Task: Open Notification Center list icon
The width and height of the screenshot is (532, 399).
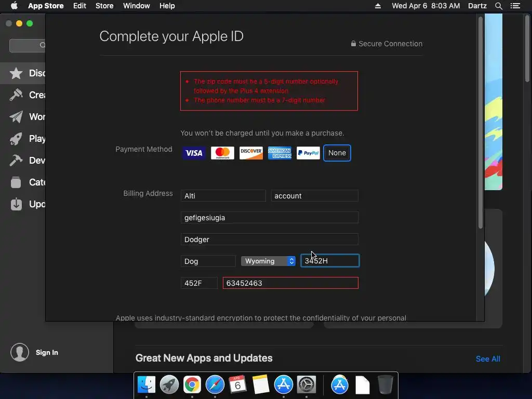Action: (515, 6)
